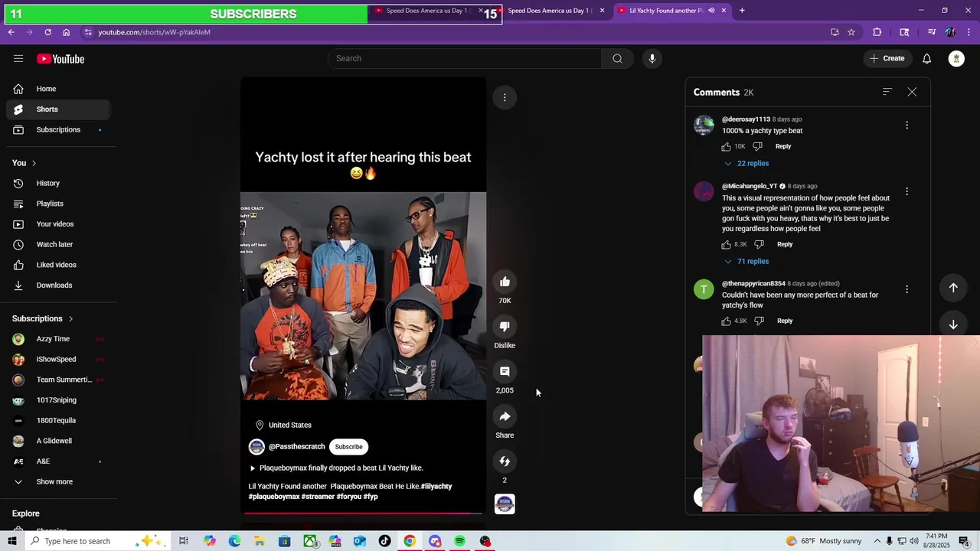Expand 22 replies under first comment

tap(746, 163)
